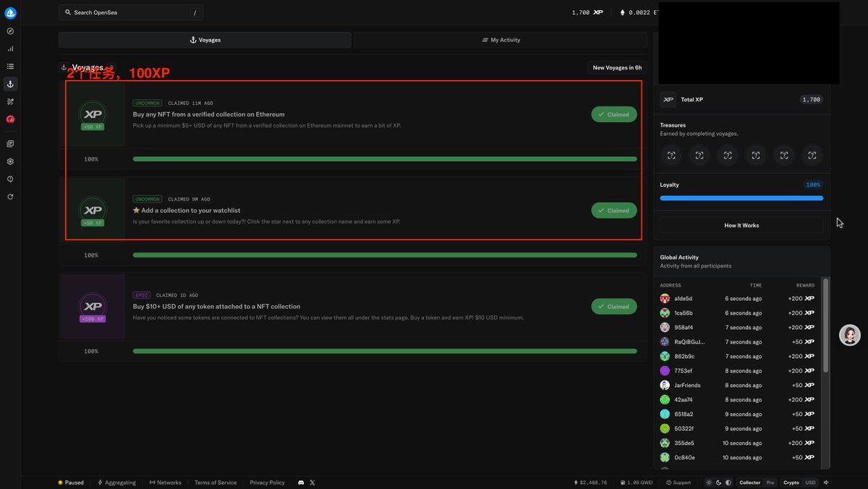The width and height of the screenshot is (868, 489).
Task: Click the 1,700 XP balance in header
Action: (x=587, y=12)
